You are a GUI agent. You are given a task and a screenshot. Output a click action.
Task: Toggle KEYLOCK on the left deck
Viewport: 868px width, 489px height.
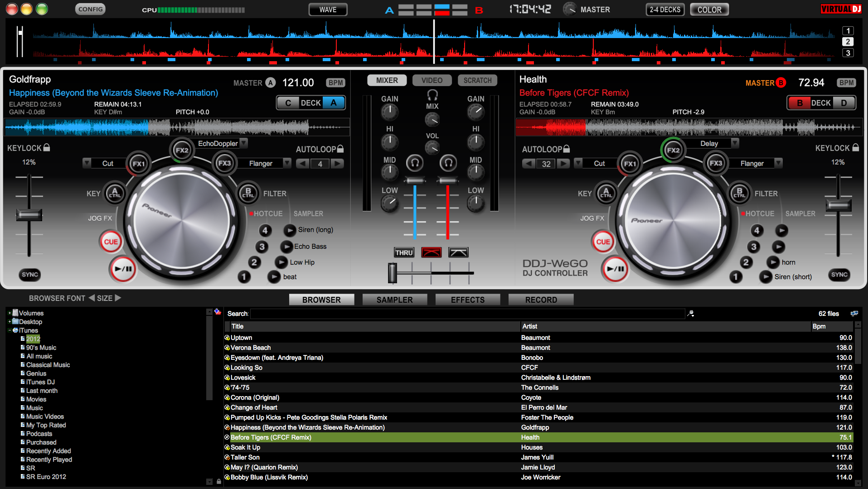48,148
